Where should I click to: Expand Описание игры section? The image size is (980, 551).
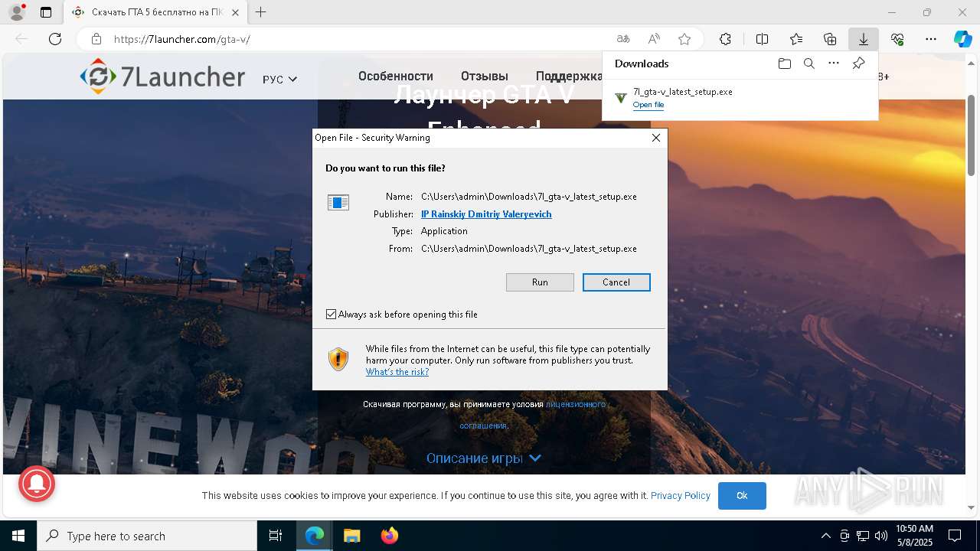coord(484,458)
